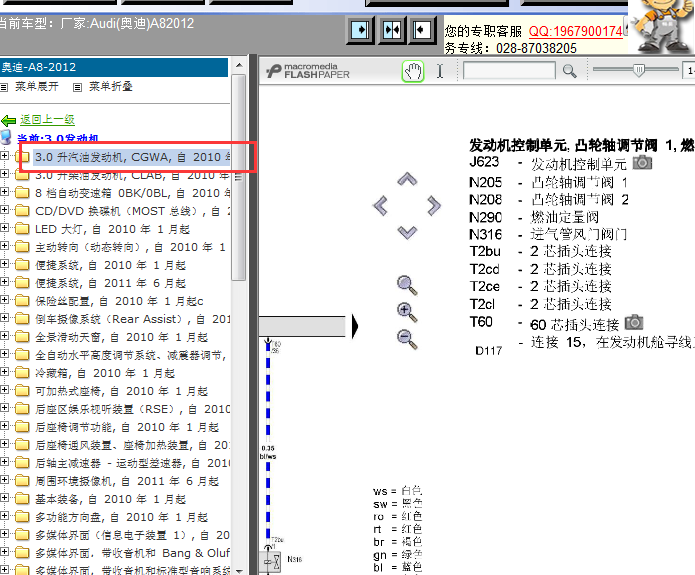Image resolution: width=695 pixels, height=575 pixels.
Task: Expand the 倒车摄像系统 (Rear Assist) node
Action: click(4, 318)
